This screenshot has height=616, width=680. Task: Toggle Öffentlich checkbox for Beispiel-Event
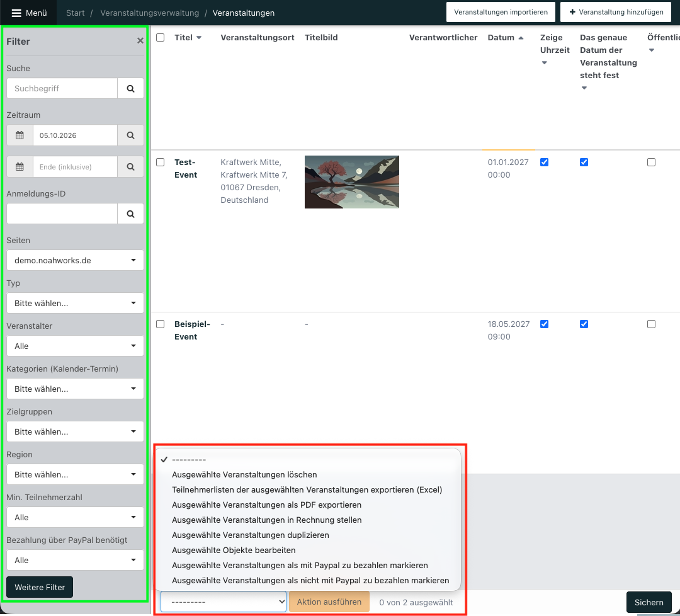(x=652, y=324)
